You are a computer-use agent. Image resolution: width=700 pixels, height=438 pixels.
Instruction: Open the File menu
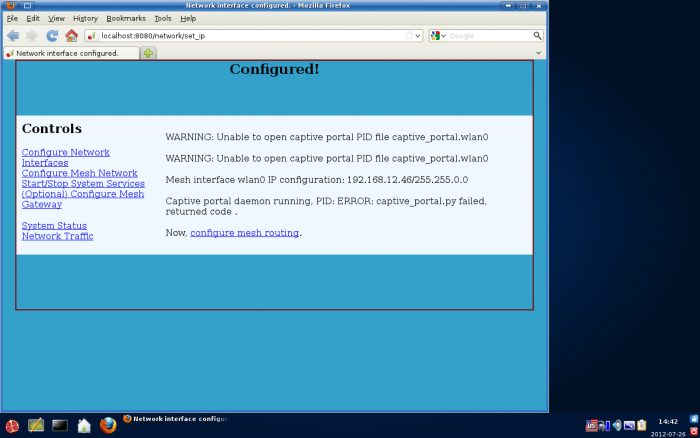click(12, 18)
